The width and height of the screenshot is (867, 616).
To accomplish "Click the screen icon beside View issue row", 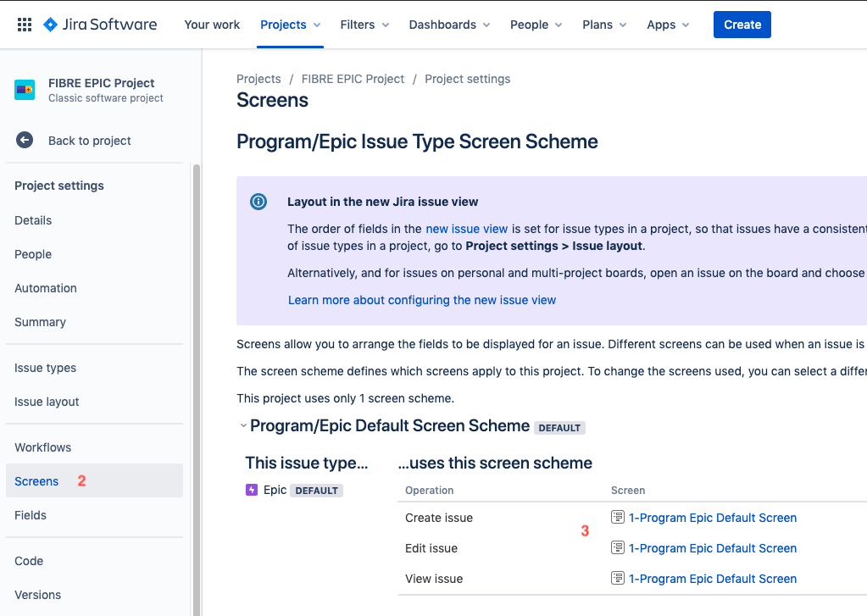I will (618, 579).
